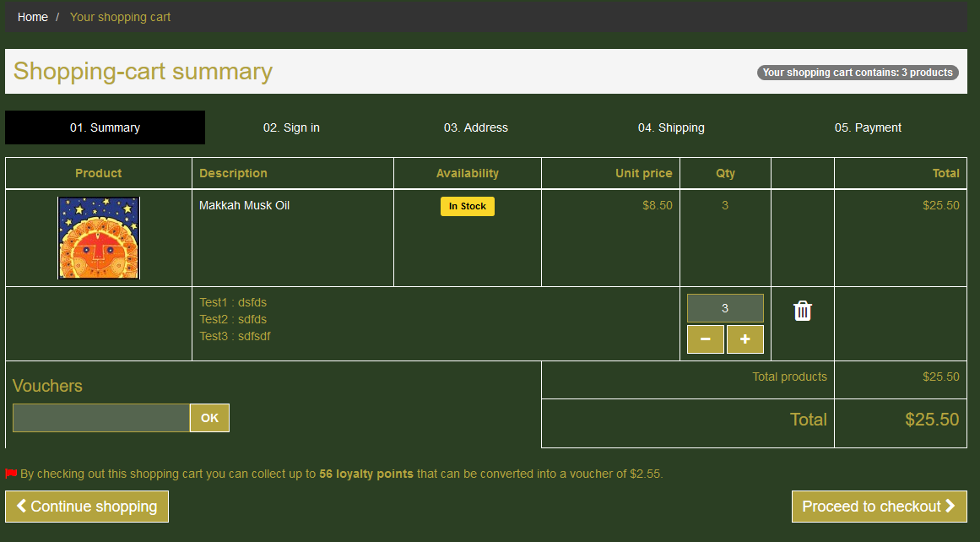The image size is (980, 542).
Task: Go to the 01. Summary step
Action: pyautogui.click(x=105, y=127)
